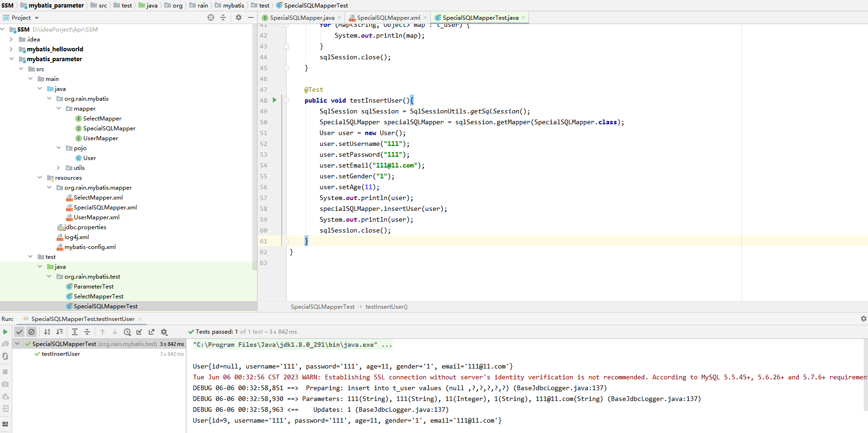Click rerun failed tests icon
868x433 pixels.
(6, 344)
